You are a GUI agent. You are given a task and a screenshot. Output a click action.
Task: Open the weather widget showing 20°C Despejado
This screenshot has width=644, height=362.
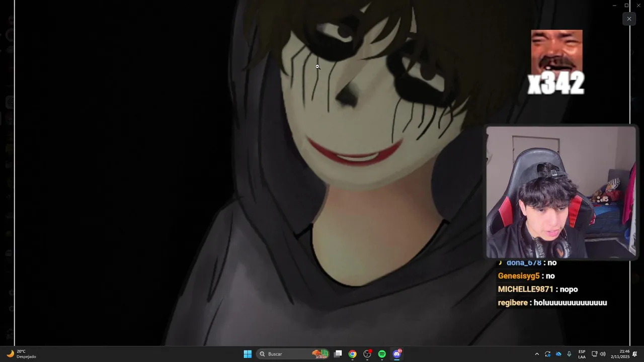click(22, 354)
